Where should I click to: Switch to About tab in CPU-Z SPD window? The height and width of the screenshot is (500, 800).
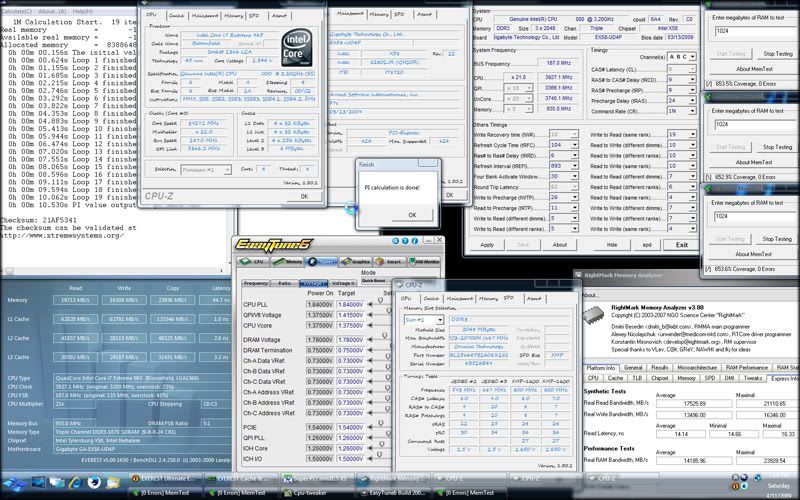(534, 298)
